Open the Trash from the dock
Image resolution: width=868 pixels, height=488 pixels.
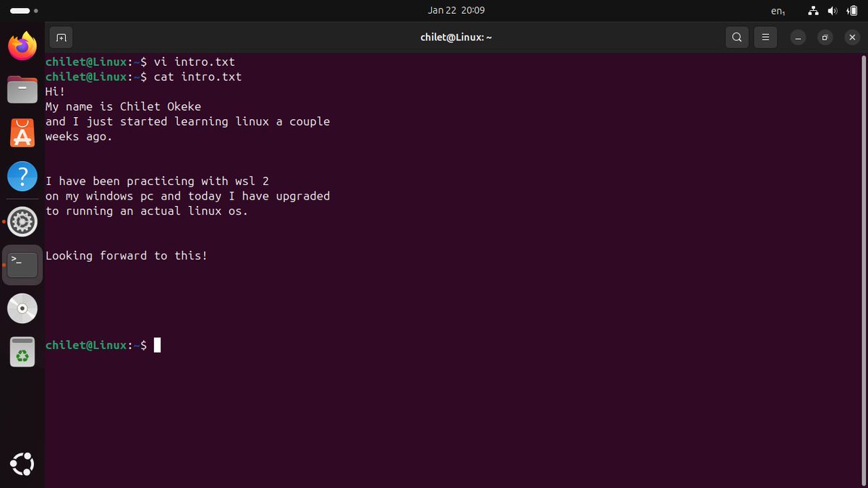(22, 352)
